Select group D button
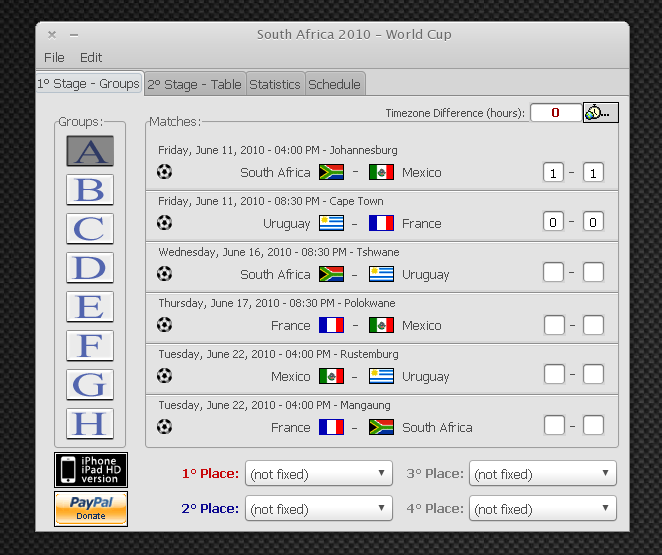662x555 pixels. click(x=90, y=268)
